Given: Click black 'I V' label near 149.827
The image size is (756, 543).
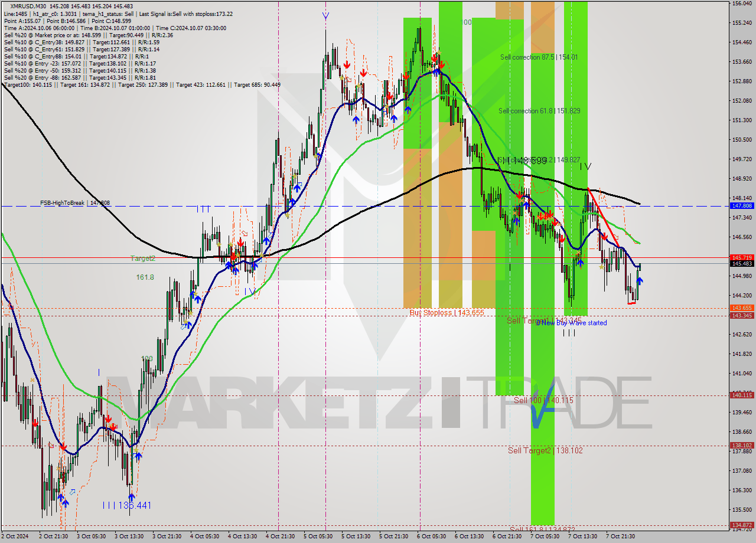Looking at the screenshot, I should pyautogui.click(x=585, y=167).
